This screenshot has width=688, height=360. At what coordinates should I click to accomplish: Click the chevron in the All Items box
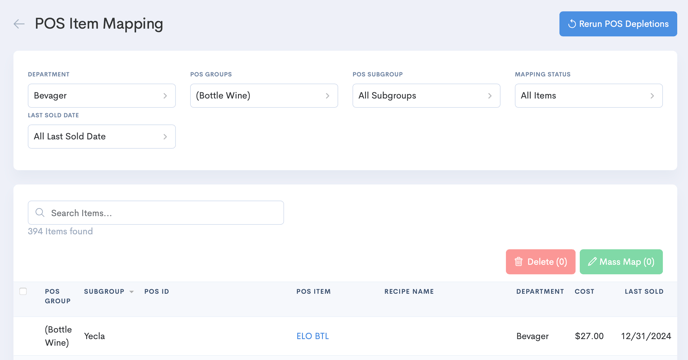tap(652, 96)
